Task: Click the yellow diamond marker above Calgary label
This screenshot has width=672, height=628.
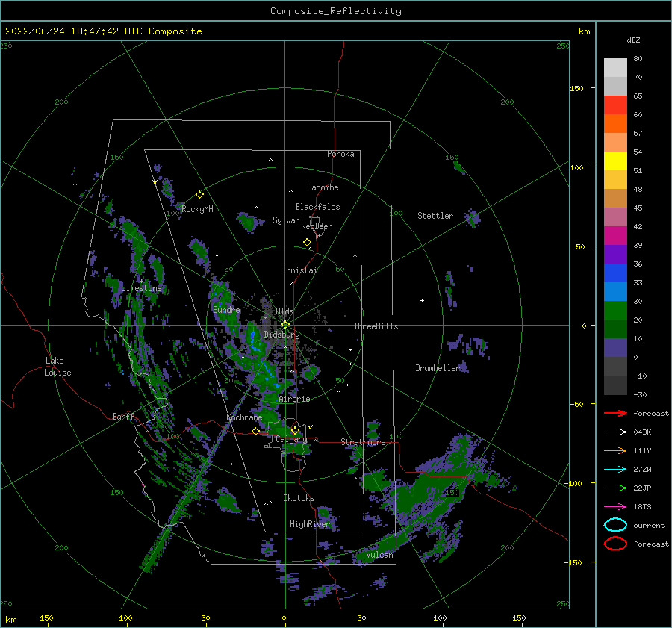Action: pyautogui.click(x=295, y=430)
